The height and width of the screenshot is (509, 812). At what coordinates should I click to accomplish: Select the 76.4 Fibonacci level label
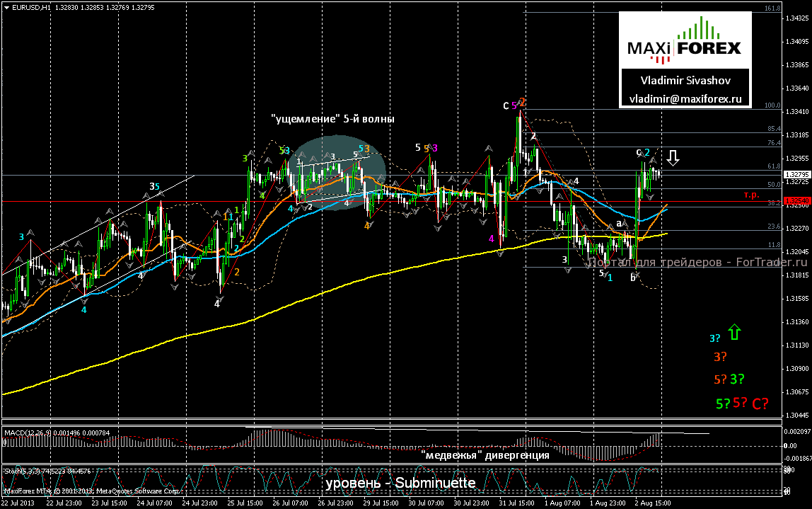(775, 142)
